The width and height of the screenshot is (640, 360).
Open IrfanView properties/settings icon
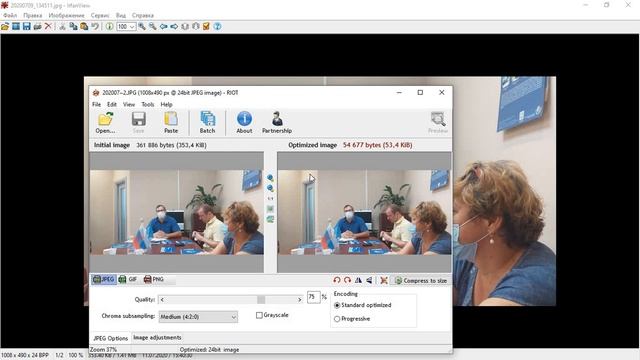point(206,27)
